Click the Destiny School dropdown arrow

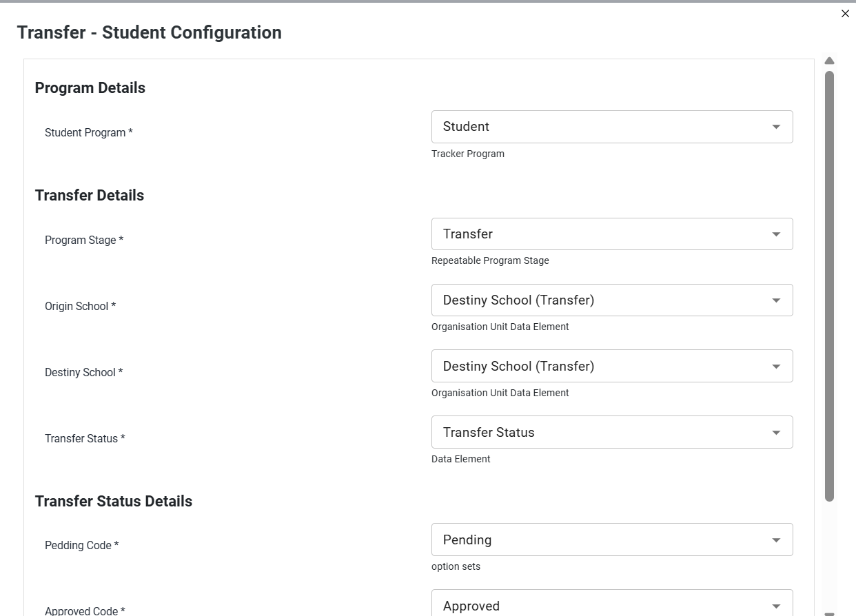click(776, 367)
